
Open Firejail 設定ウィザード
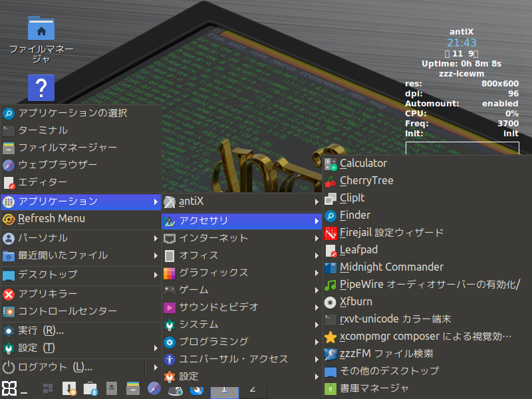pos(427,233)
